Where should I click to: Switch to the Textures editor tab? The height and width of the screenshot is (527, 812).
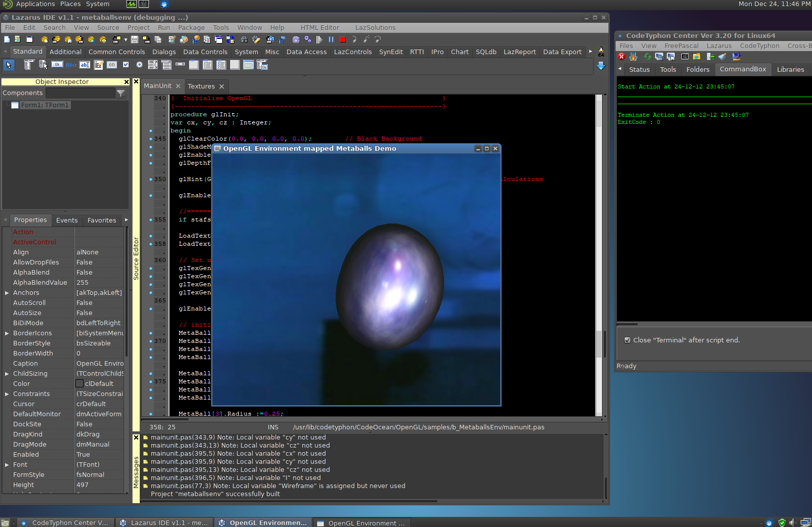[201, 86]
